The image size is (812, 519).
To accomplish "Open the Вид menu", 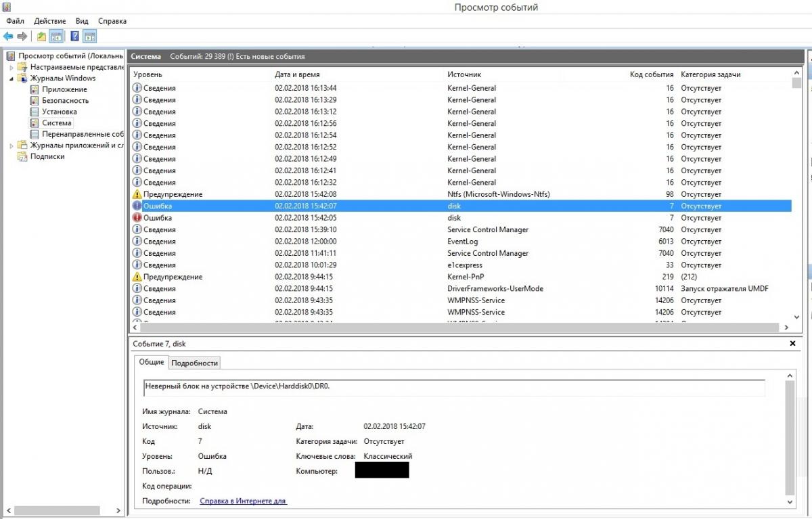I will [82, 21].
